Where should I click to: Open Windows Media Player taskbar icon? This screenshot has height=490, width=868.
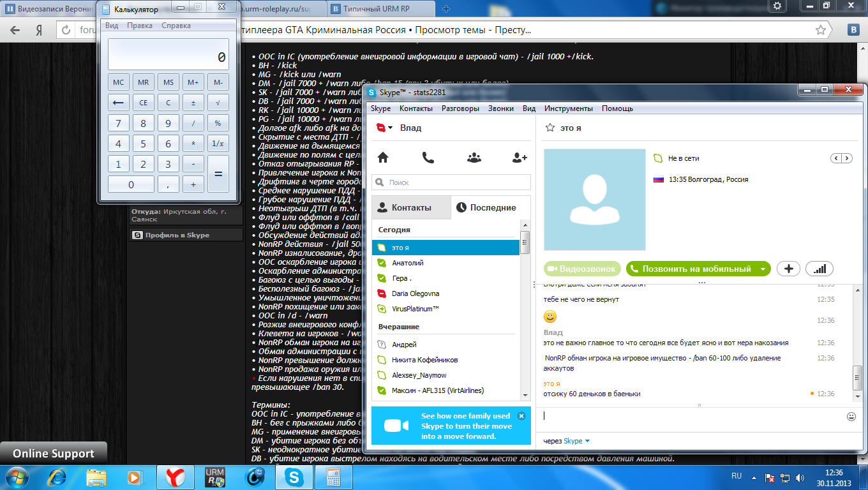click(x=134, y=477)
